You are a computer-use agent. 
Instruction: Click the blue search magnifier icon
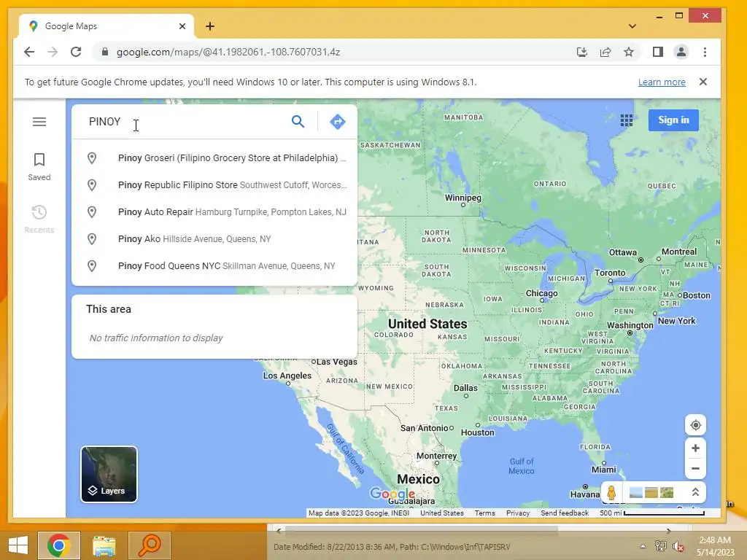[x=298, y=122]
